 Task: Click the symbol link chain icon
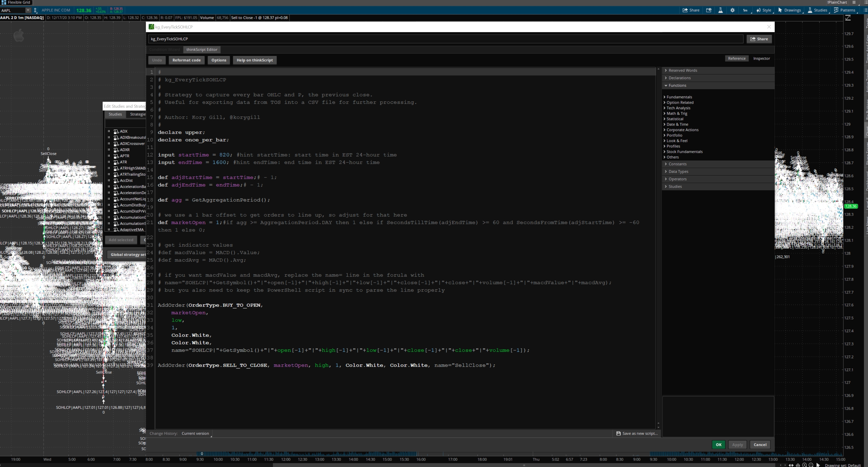(35, 10)
